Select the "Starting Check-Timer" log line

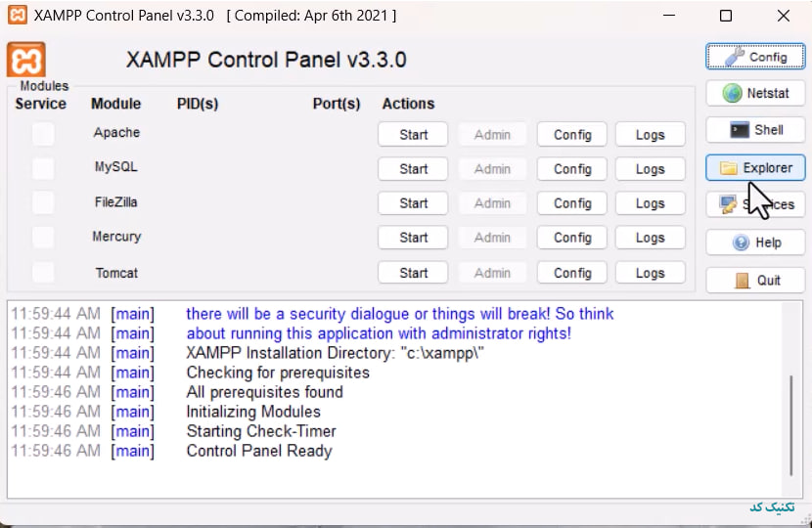click(x=261, y=431)
